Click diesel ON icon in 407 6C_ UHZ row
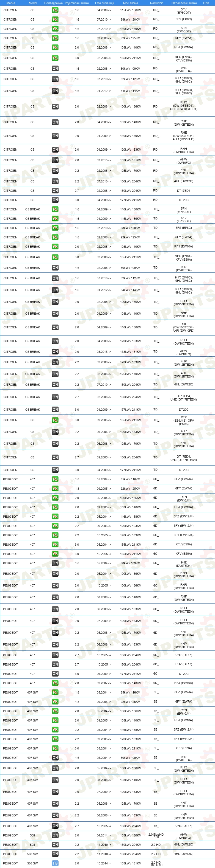This screenshot has width=215, height=868. tap(55, 655)
